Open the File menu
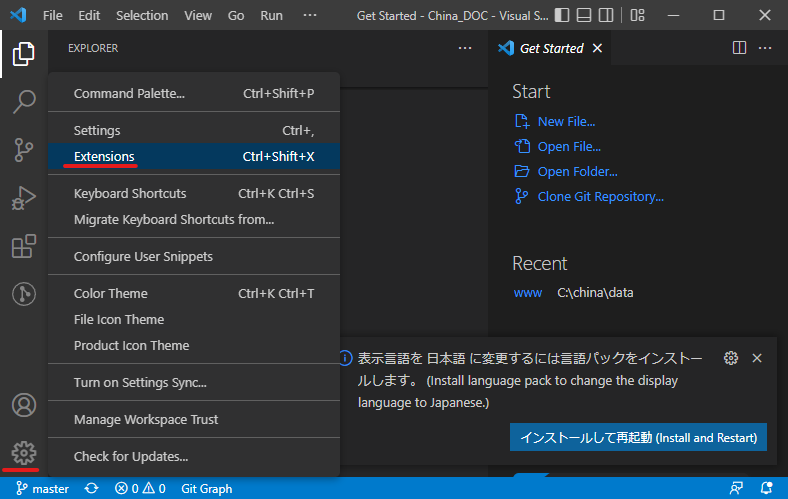Screen dimensions: 788x499 (x=53, y=16)
